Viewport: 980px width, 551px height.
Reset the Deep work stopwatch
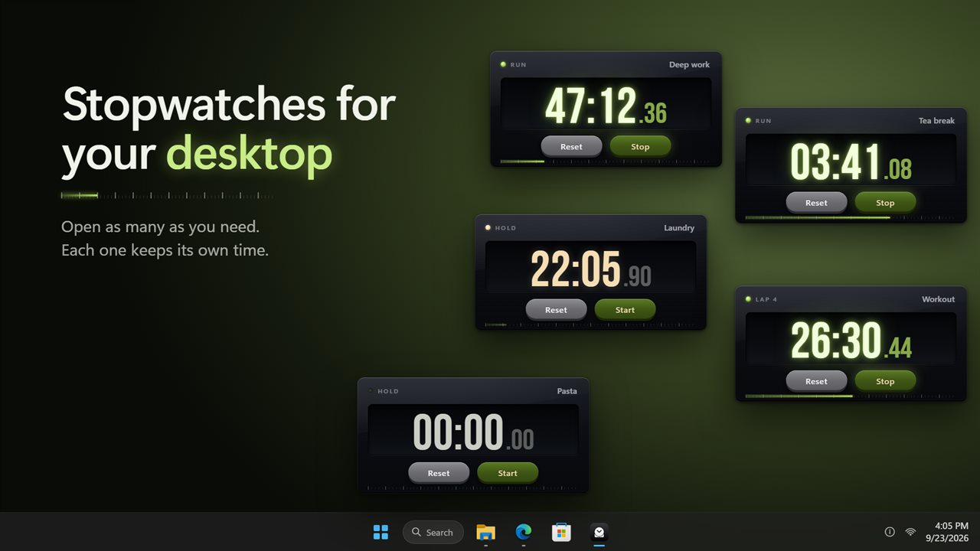(x=571, y=146)
